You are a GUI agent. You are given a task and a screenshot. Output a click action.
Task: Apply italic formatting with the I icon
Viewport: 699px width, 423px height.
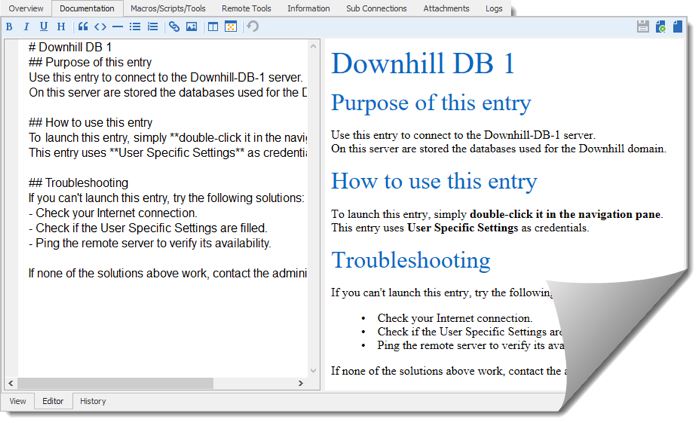tap(26, 27)
